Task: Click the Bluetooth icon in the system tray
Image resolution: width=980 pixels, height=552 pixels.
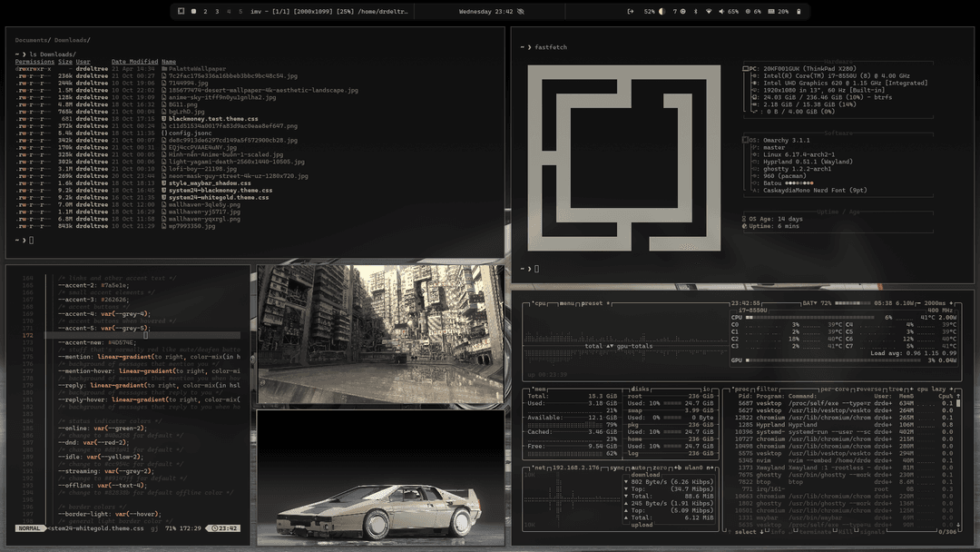Action: pos(695,11)
